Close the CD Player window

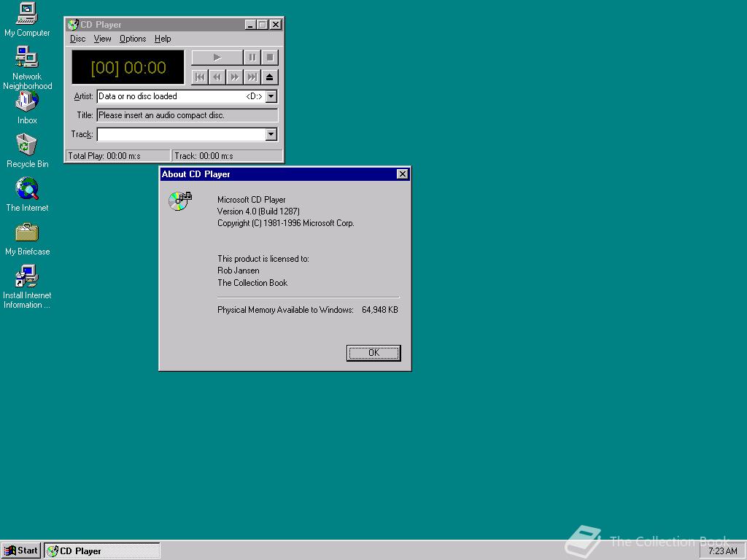pyautogui.click(x=276, y=25)
